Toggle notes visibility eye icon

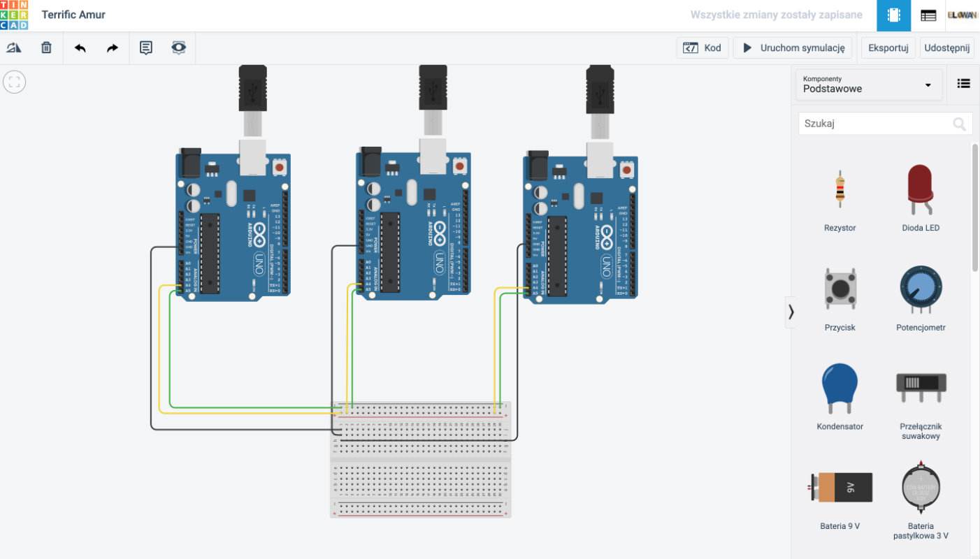tap(179, 48)
